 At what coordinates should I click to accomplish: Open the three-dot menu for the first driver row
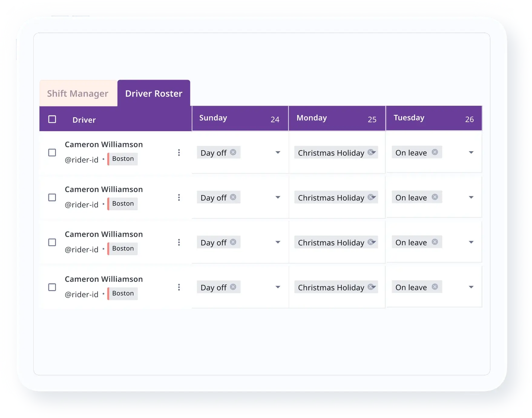click(179, 153)
